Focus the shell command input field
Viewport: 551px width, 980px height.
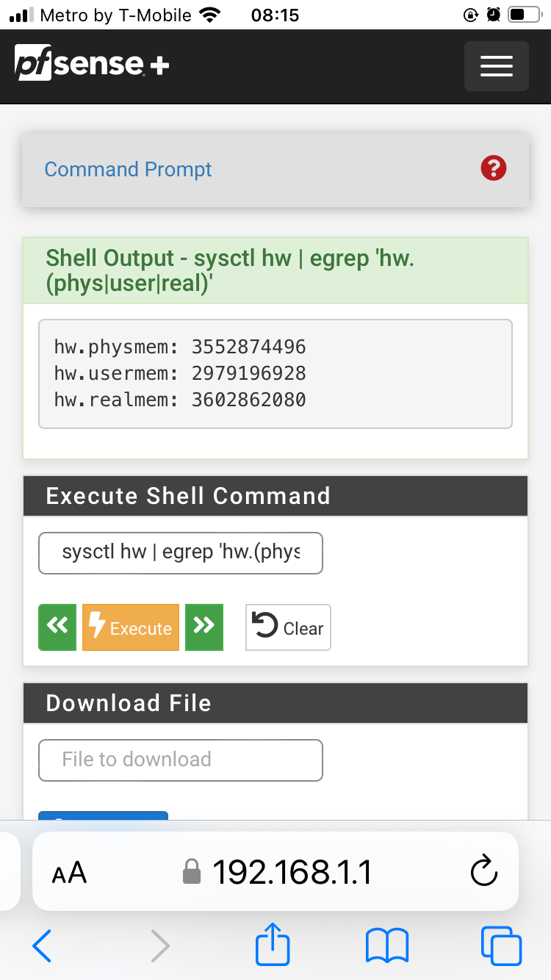181,552
